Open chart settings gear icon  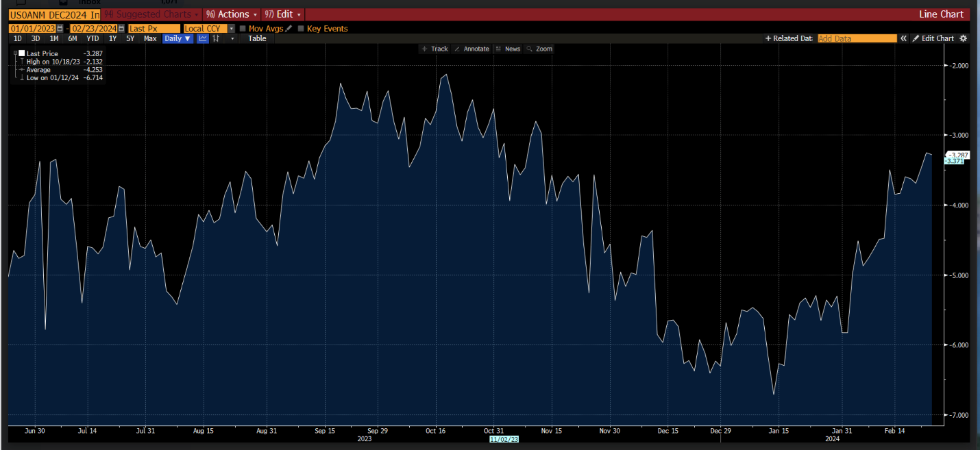click(x=963, y=38)
